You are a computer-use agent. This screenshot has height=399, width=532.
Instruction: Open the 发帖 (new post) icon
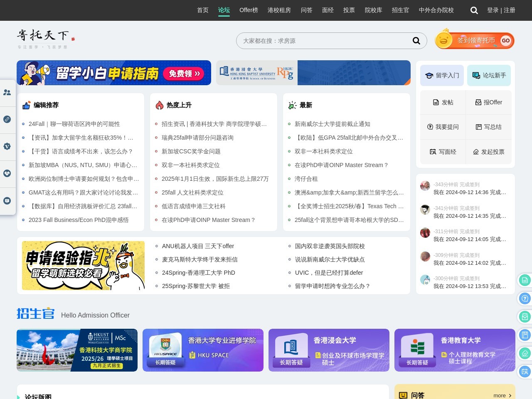pos(443,102)
